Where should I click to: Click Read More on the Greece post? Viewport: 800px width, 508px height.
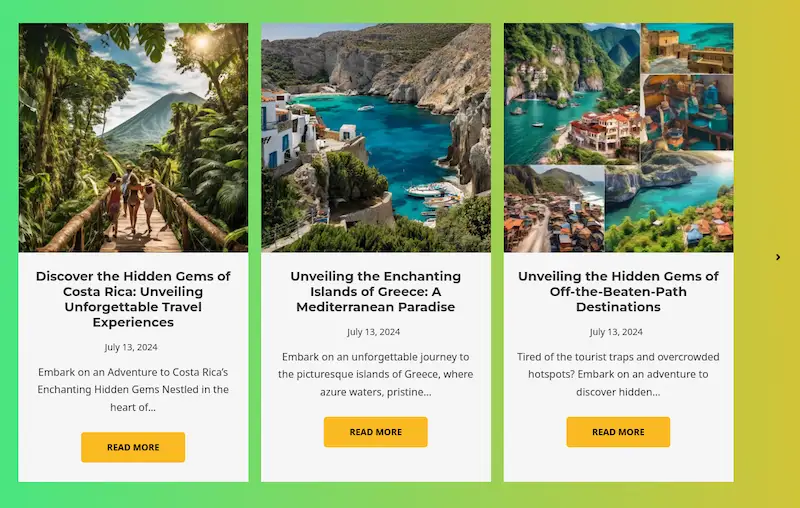point(376,432)
